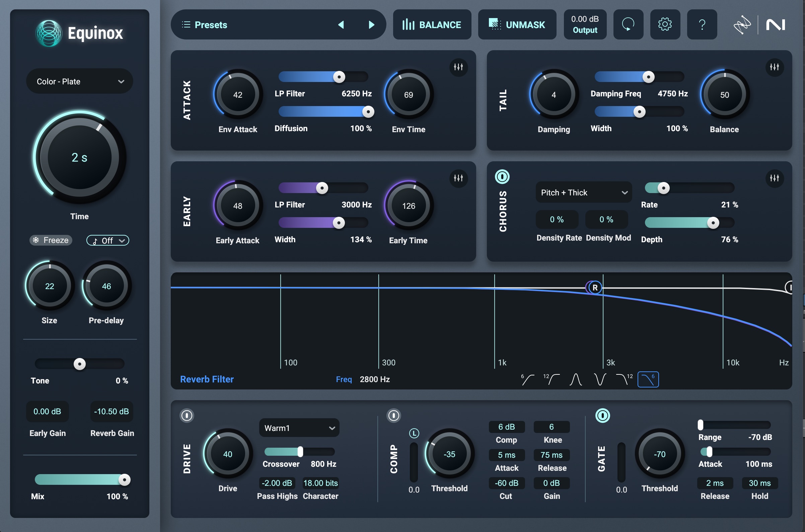
Task: Click the Tail Width slider handle
Action: (x=640, y=112)
